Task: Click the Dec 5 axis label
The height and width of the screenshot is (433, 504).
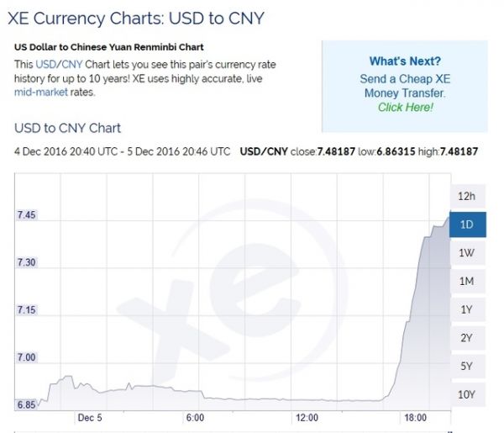Action: [x=89, y=418]
